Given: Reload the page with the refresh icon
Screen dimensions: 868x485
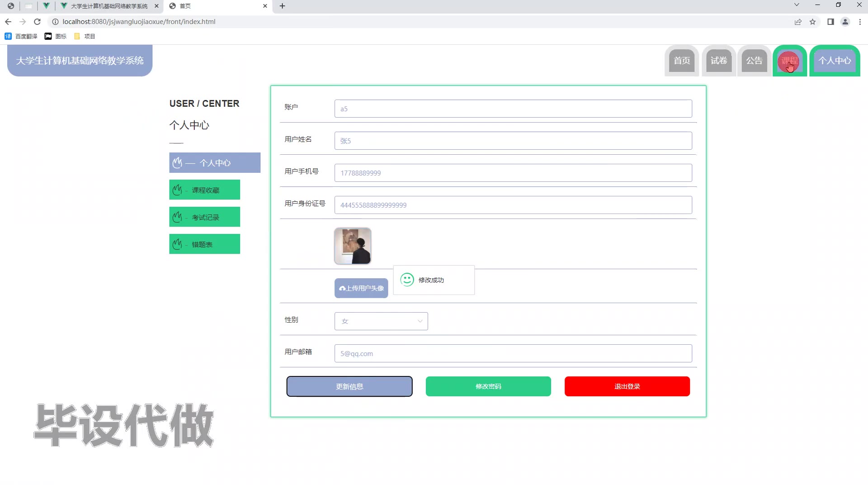Looking at the screenshot, I should (x=38, y=22).
